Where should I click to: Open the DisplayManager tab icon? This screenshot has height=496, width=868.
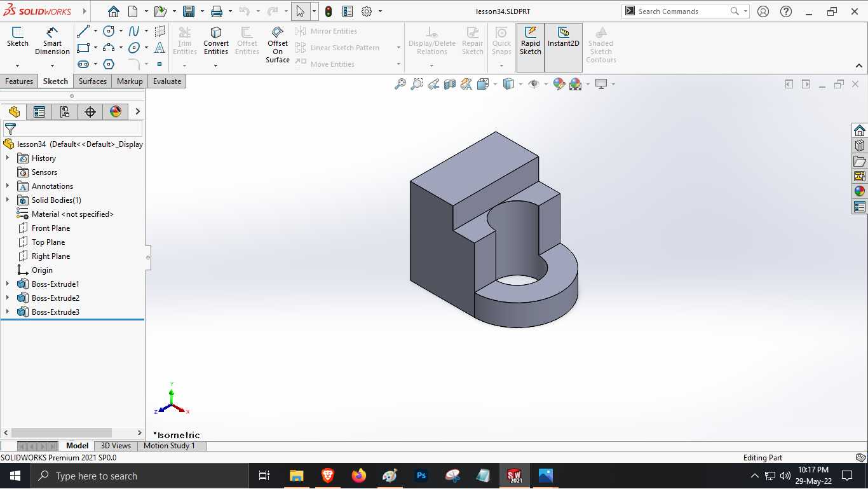116,112
